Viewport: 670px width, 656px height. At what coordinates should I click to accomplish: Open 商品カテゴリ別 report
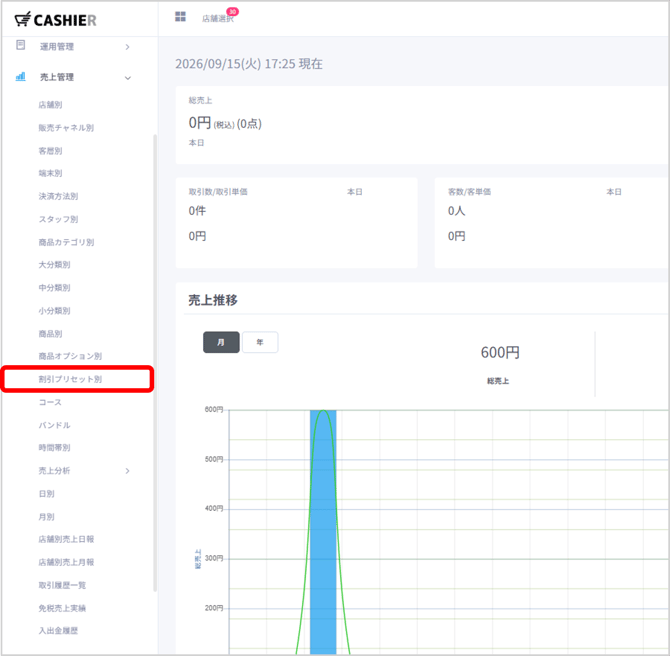(x=66, y=242)
